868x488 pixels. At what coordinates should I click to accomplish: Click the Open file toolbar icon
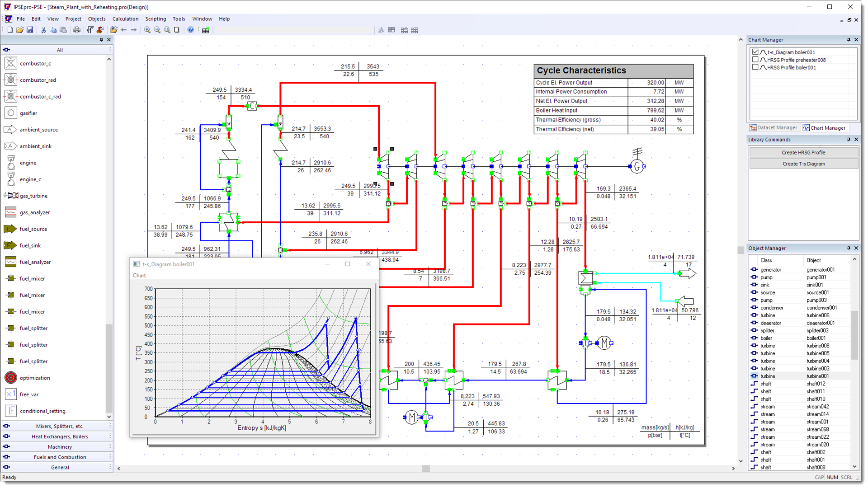coord(19,30)
